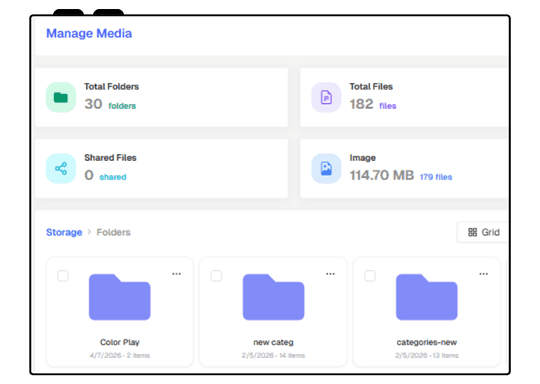The width and height of the screenshot is (540, 384).
Task: Open the Color Play folder icon
Action: [x=120, y=297]
